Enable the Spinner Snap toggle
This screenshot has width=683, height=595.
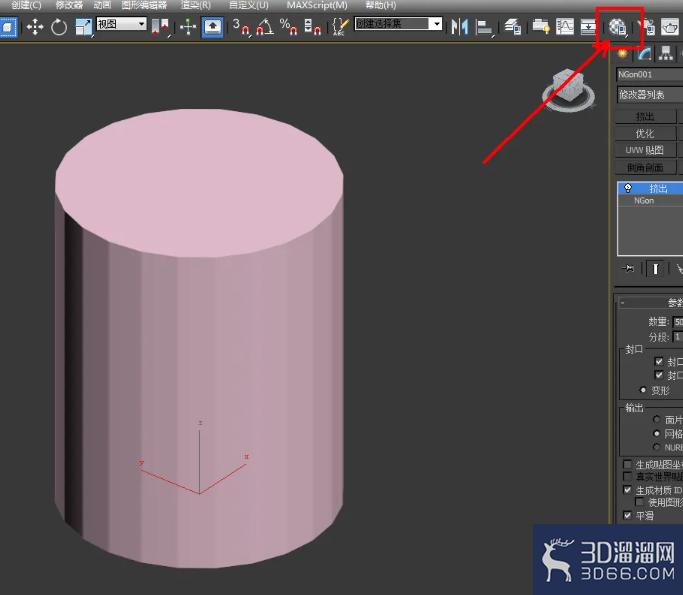click(312, 27)
